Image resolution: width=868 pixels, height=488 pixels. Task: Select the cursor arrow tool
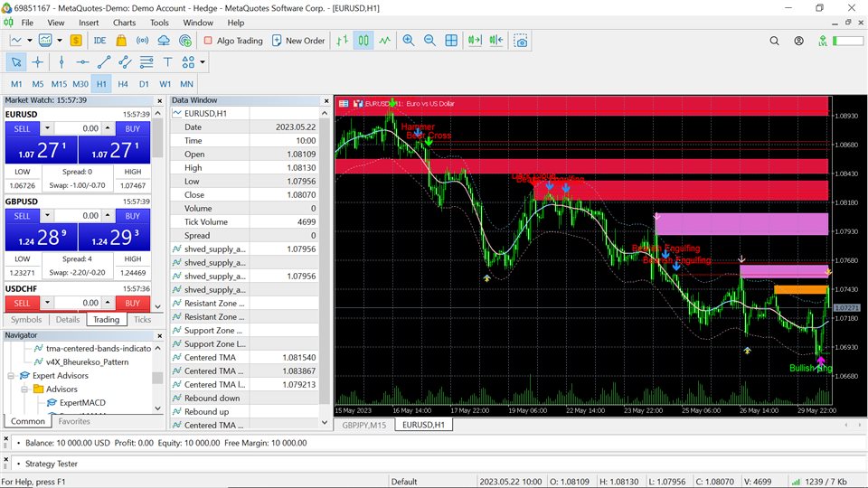pyautogui.click(x=16, y=62)
